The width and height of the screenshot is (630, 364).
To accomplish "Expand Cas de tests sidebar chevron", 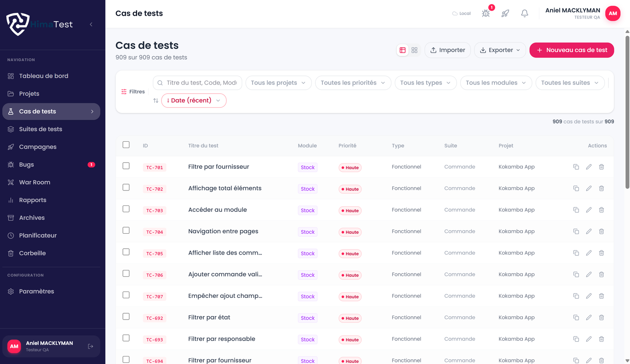I will [x=92, y=111].
